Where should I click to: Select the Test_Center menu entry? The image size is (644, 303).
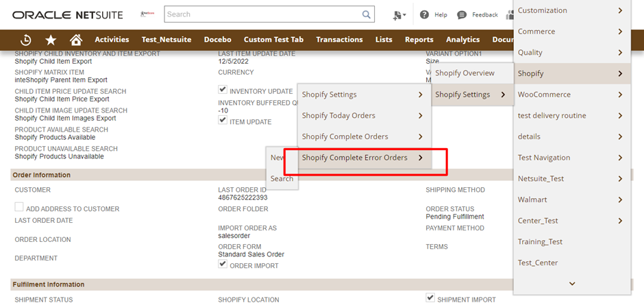[x=571, y=263]
